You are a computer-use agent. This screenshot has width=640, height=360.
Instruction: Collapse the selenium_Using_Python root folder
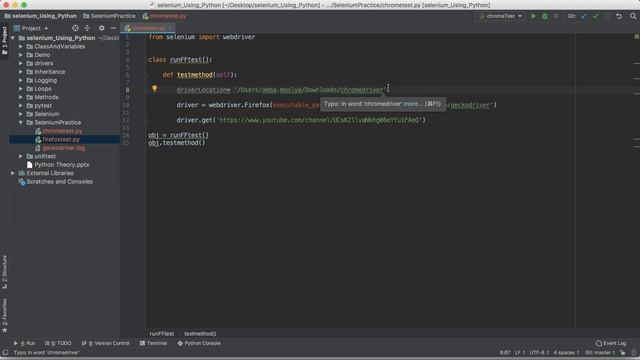click(13, 38)
